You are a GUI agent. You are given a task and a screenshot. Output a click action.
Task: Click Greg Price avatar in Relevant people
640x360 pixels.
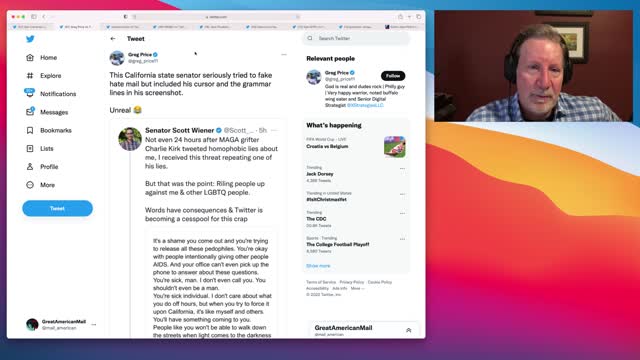coord(314,77)
